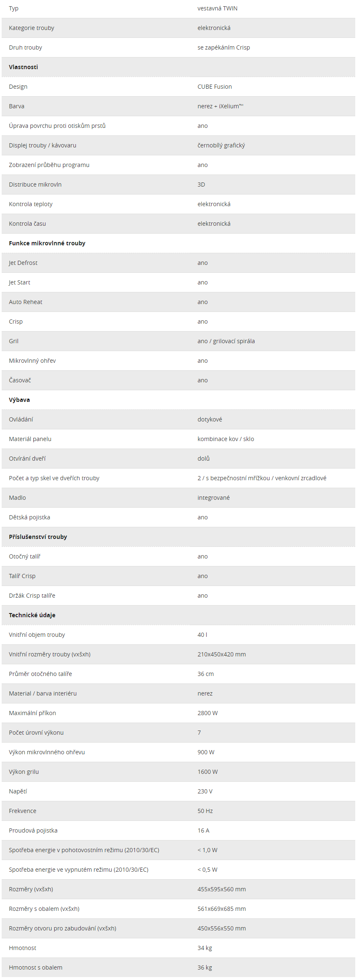Screen dimensions: 359x980
Task: Select the dotykové control value
Action: (209, 419)
